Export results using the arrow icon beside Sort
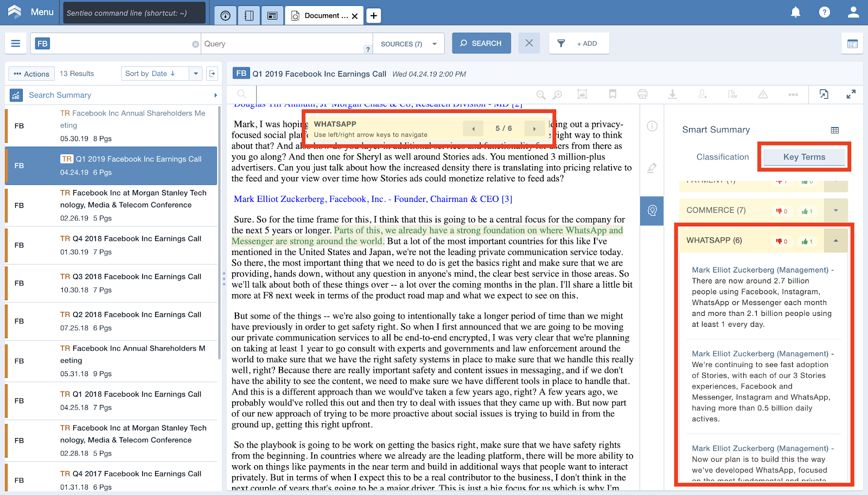The height and width of the screenshot is (495, 868). click(213, 73)
